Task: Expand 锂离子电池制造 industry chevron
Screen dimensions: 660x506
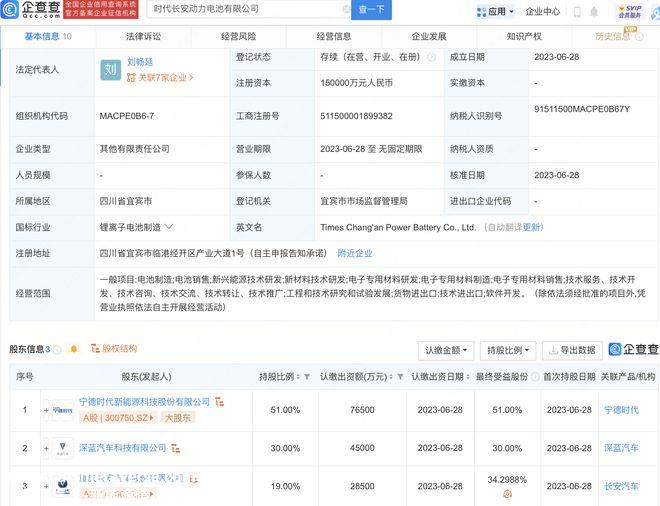Action: coord(169,227)
